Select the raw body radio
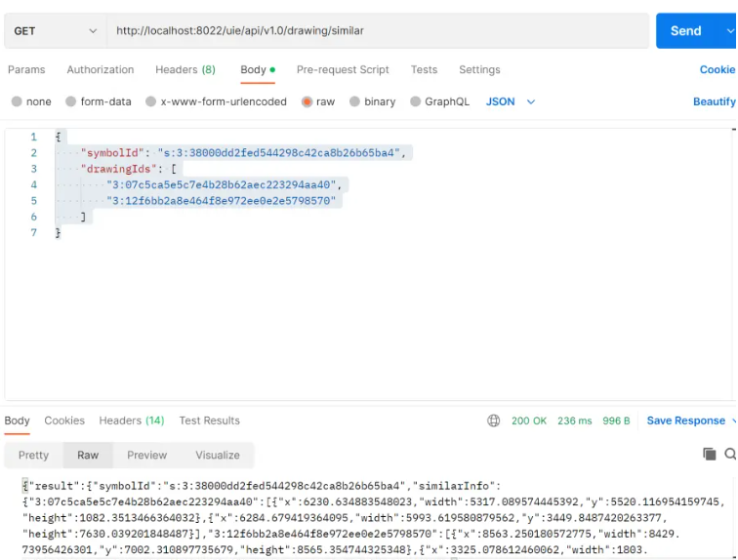 tap(307, 101)
